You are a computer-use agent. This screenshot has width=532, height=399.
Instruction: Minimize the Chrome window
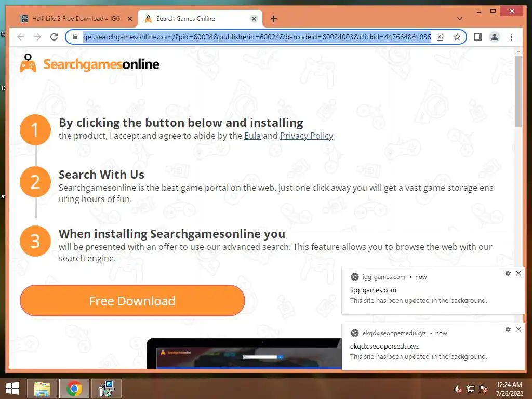pyautogui.click(x=478, y=12)
